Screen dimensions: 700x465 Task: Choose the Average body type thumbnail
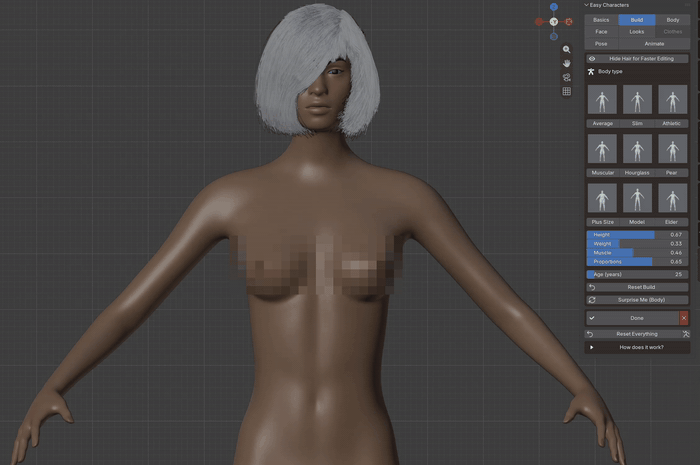click(602, 100)
